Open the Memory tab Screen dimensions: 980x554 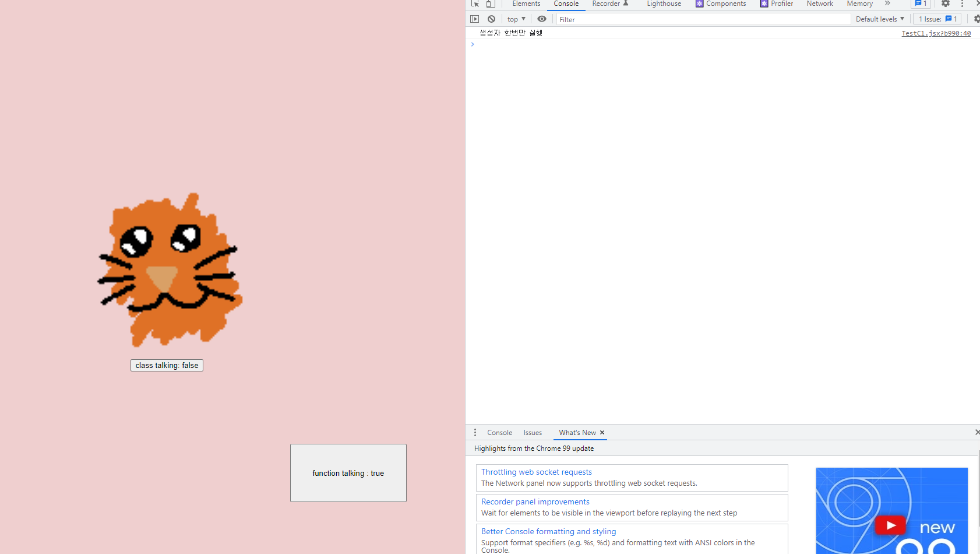859,3
